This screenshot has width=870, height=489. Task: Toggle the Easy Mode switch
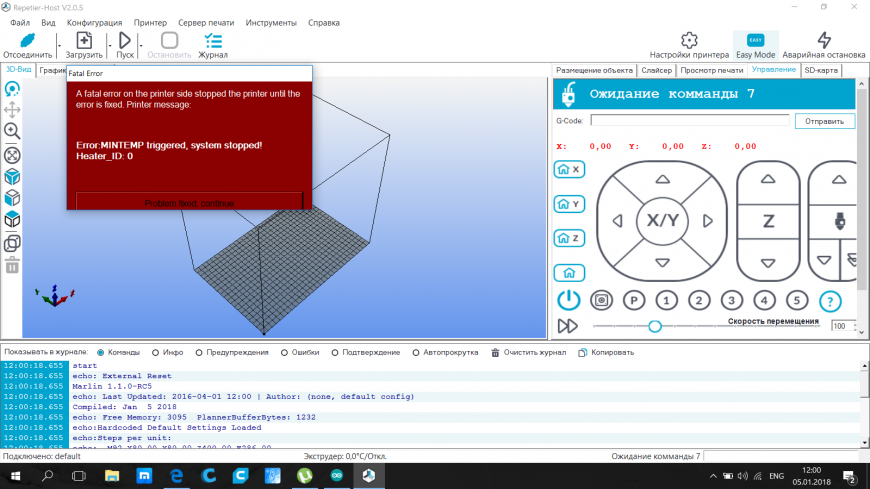(x=756, y=40)
